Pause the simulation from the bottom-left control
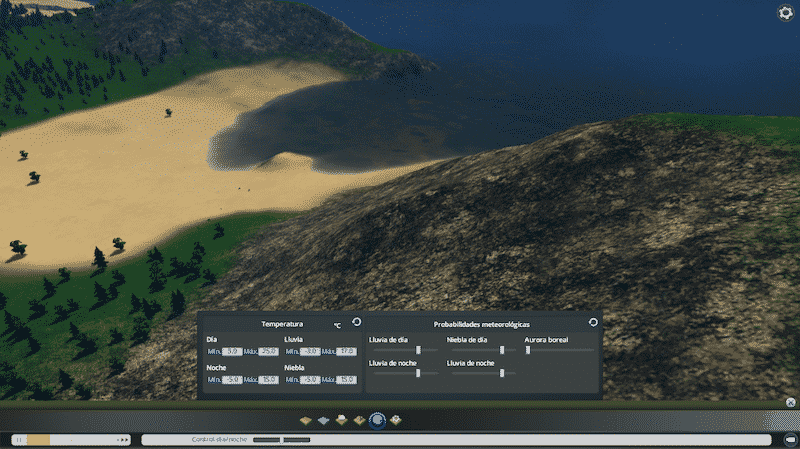800x449 pixels. 18,439
